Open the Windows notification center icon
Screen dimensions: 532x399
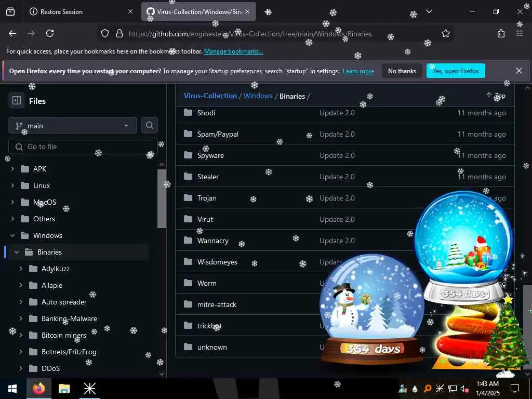515,389
